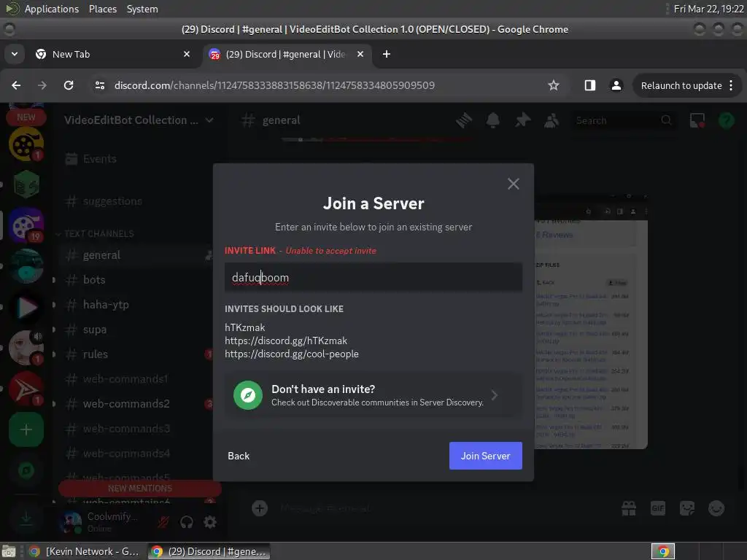Viewport: 747px width, 560px height.
Task: Open the supa channel
Action: tap(94, 330)
